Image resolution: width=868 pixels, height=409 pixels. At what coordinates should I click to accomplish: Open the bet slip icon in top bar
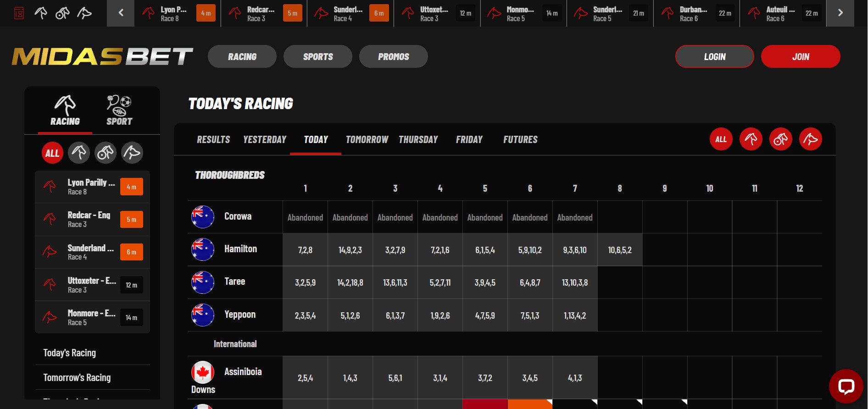pos(19,13)
